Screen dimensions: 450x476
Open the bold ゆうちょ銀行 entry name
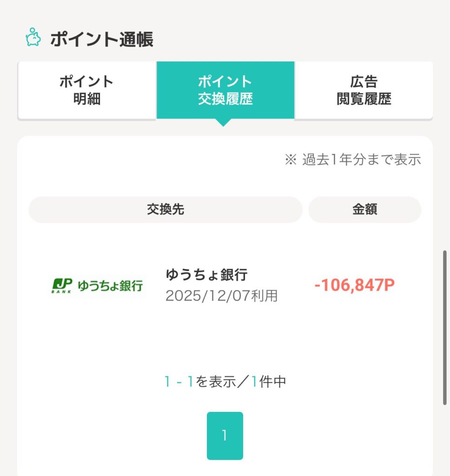tap(206, 274)
